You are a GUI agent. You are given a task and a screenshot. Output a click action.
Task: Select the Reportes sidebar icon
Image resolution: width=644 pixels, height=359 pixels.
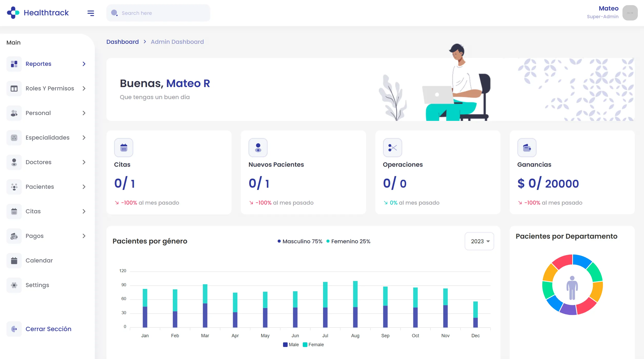tap(14, 64)
